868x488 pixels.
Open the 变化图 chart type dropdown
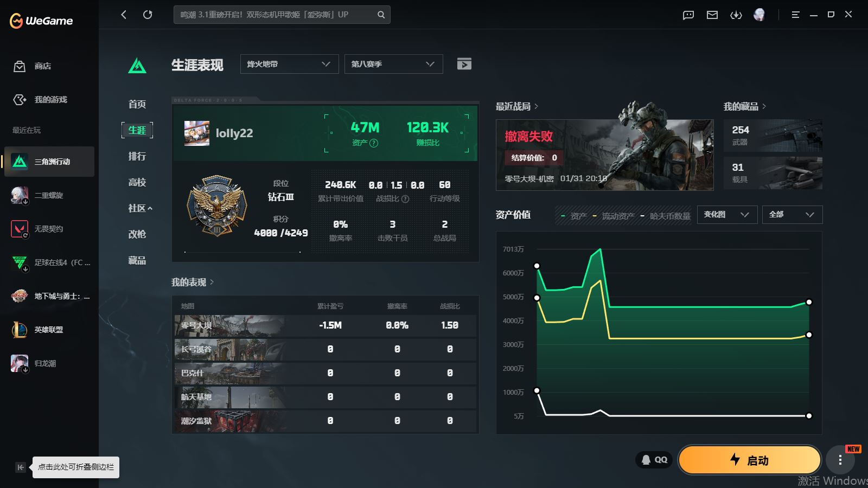[726, 215]
